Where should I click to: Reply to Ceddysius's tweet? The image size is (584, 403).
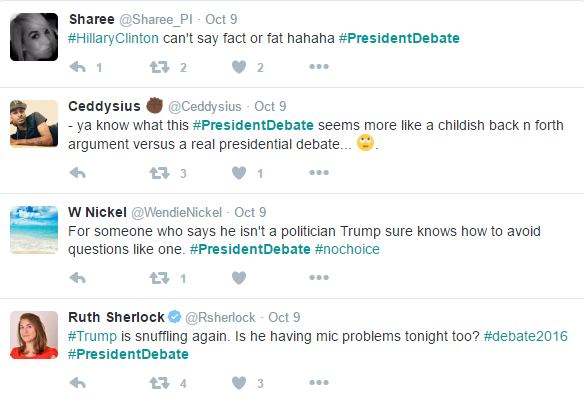click(78, 173)
